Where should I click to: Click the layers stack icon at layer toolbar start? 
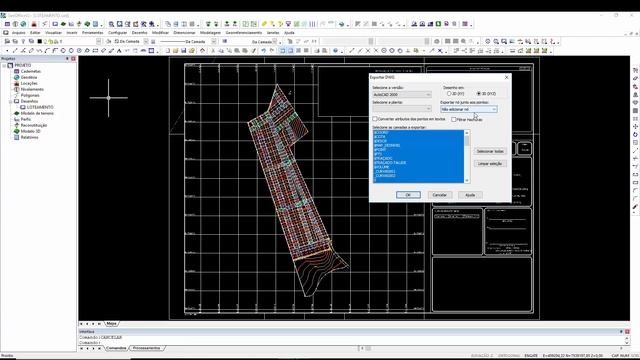click(7, 42)
